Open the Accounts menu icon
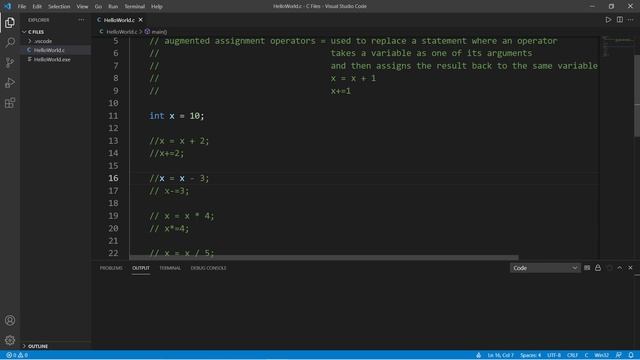Screen dimensions: 640x360 coord(10,320)
